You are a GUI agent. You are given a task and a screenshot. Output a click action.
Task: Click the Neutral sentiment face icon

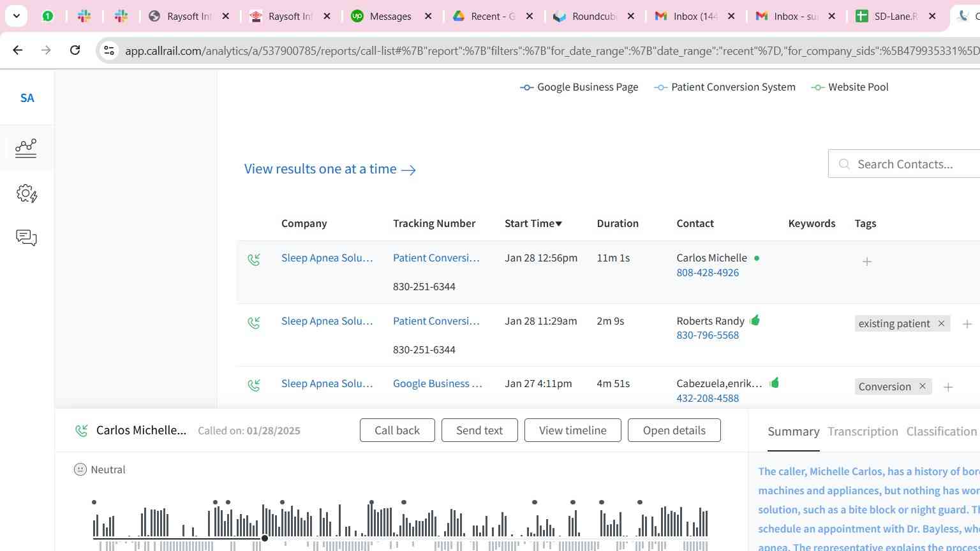(x=80, y=469)
